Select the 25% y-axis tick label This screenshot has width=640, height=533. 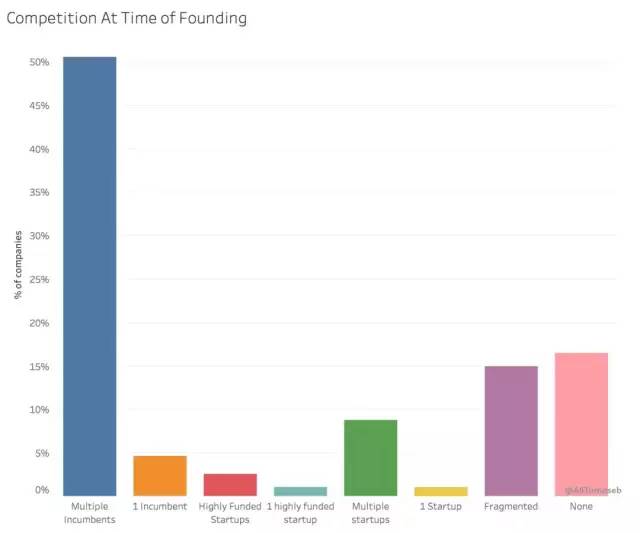pos(39,279)
